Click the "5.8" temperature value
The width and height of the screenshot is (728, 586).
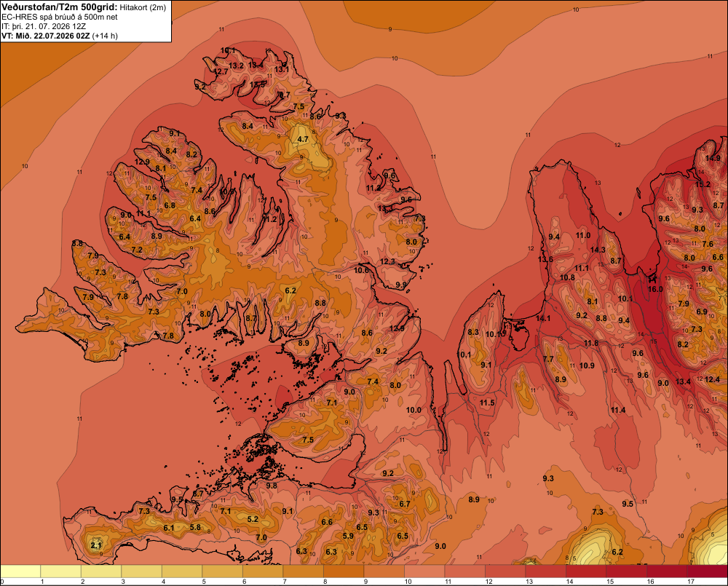click(x=195, y=527)
